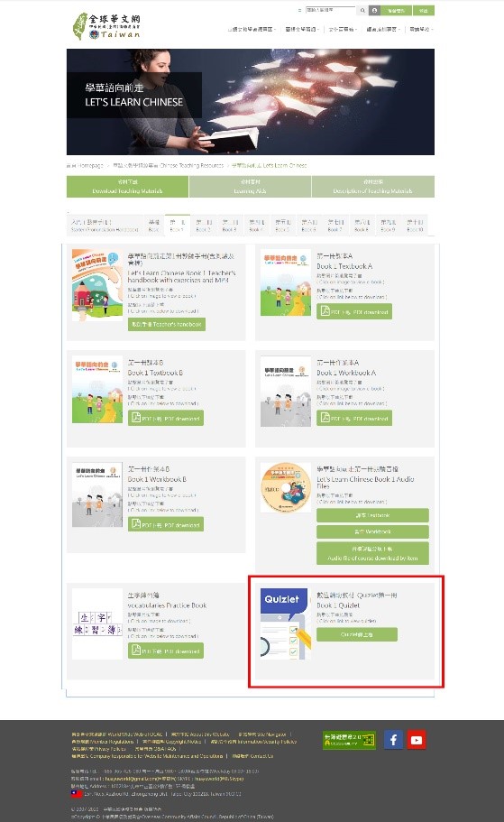Select the Book 2 tab
This screenshot has width=504, height=822.
(203, 226)
